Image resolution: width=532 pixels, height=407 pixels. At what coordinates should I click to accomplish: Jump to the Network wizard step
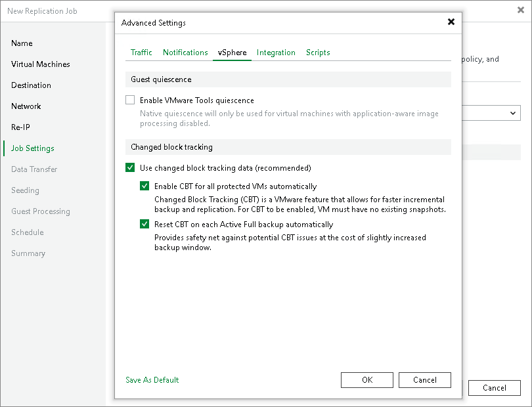[26, 106]
